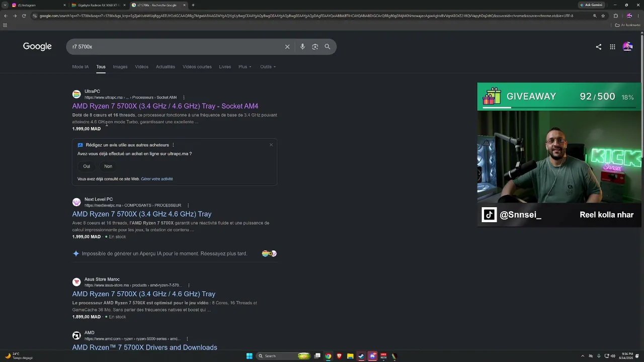
Task: Start voice search with the microphone icon
Action: click(x=302, y=47)
